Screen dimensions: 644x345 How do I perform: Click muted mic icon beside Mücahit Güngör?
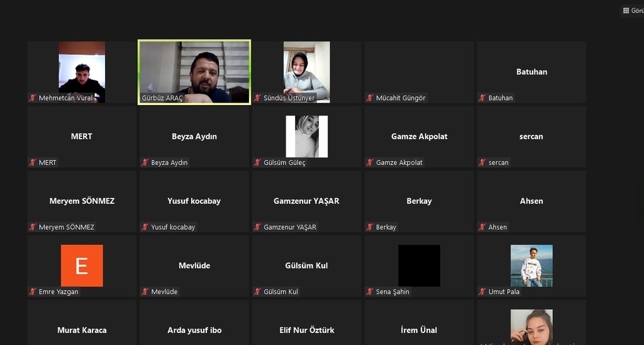coord(370,98)
